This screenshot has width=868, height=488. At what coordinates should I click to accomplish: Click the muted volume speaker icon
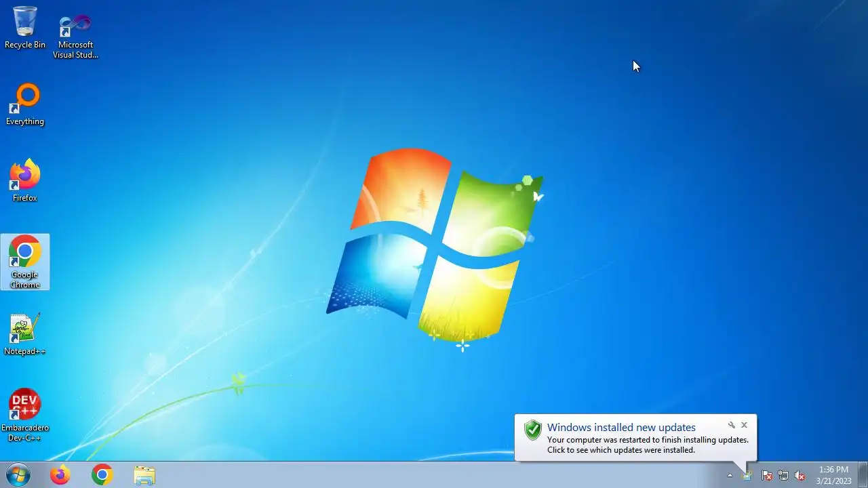point(800,476)
